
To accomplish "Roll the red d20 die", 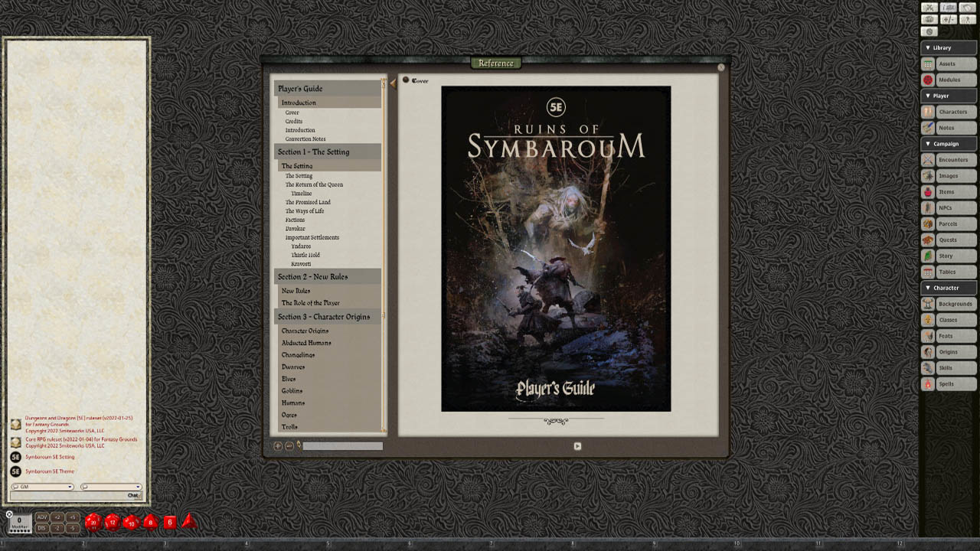I will click(x=93, y=523).
